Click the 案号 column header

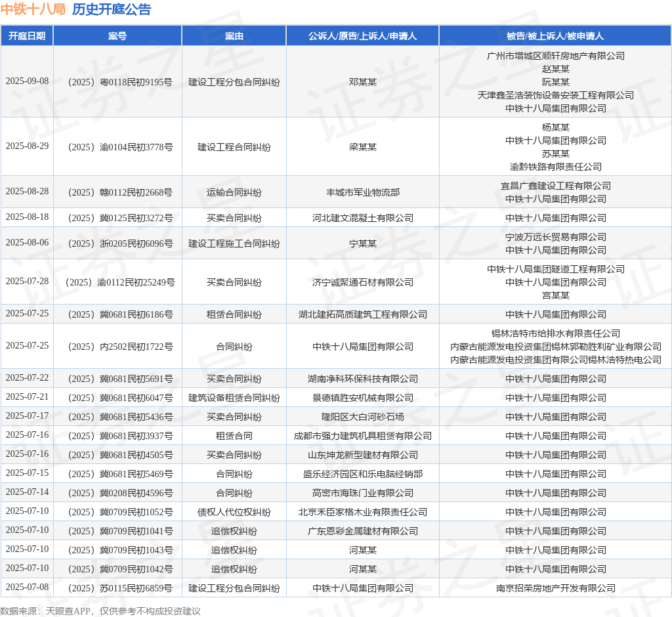(x=117, y=36)
